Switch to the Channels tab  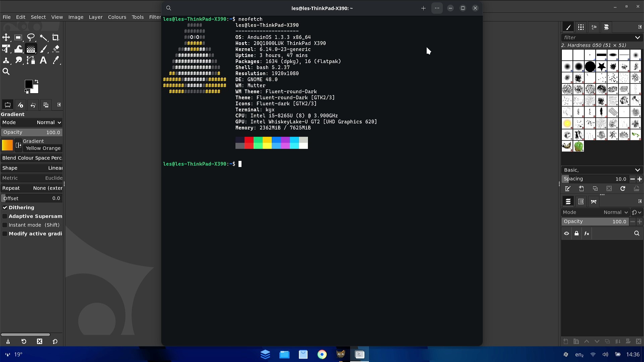tap(581, 202)
